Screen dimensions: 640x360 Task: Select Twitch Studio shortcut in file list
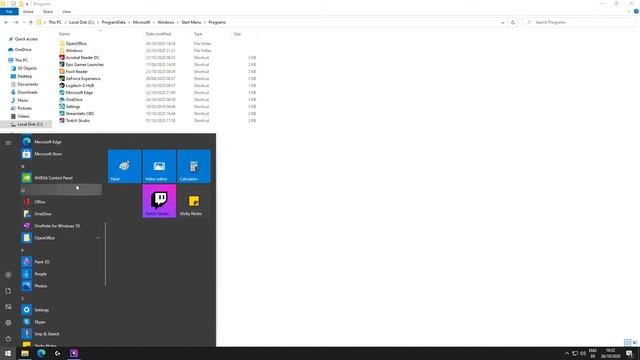pos(78,120)
